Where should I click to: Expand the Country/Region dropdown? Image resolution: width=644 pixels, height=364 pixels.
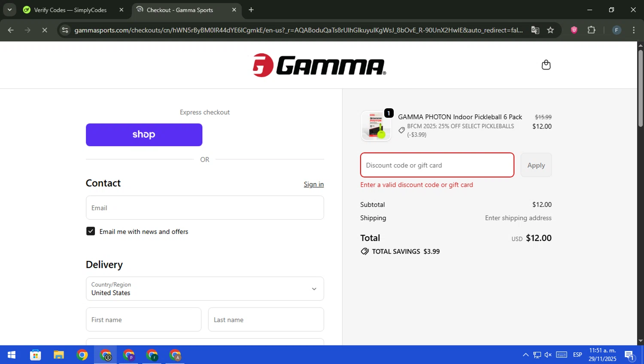[205, 289]
